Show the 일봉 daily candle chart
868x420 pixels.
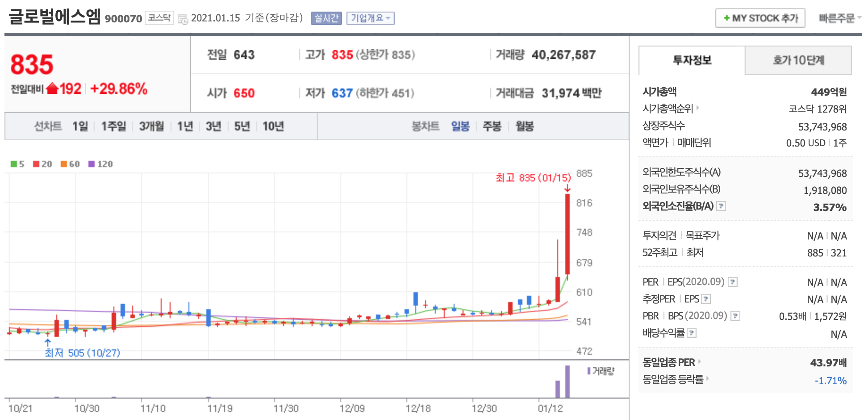(x=460, y=126)
